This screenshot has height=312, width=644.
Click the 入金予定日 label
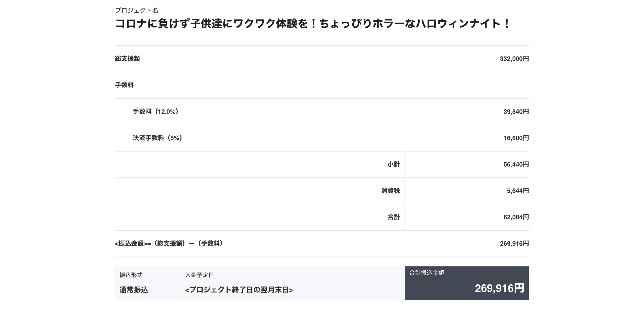click(199, 275)
